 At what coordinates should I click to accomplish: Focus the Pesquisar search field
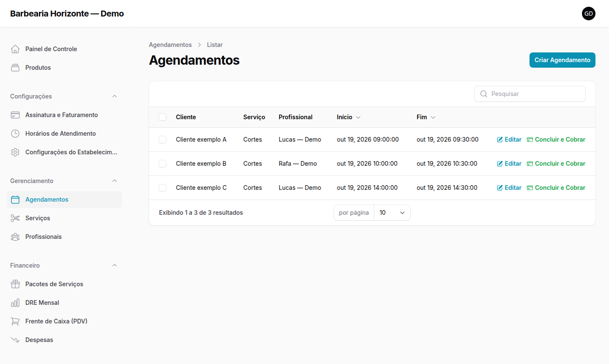[x=530, y=94]
